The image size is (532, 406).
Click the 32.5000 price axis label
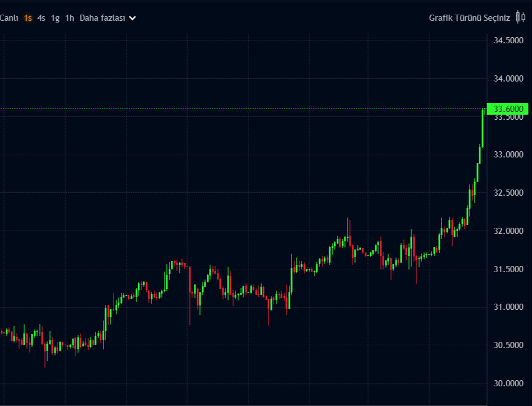[508, 193]
